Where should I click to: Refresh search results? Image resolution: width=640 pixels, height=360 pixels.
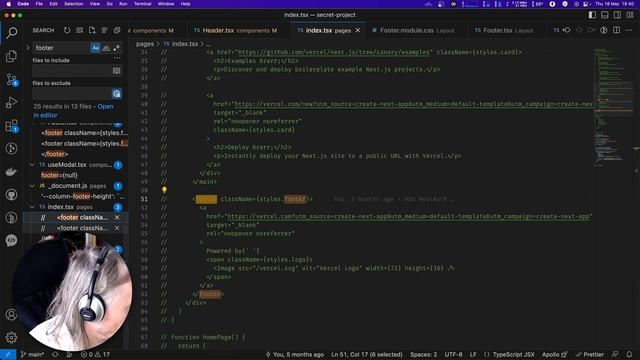(x=67, y=30)
